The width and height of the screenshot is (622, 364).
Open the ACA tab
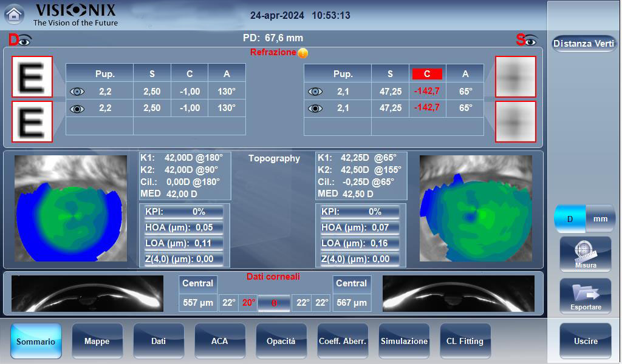[x=220, y=341]
